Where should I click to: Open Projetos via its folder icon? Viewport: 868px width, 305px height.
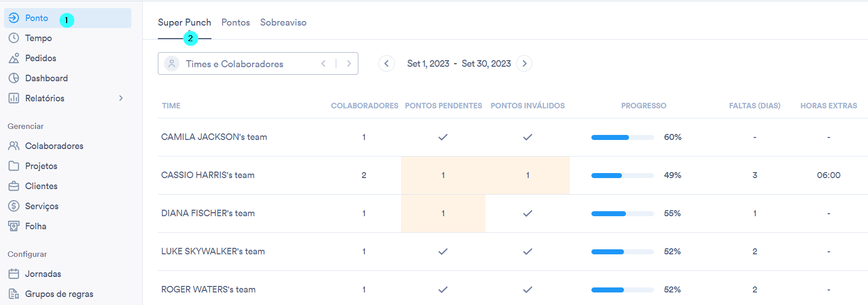14,166
